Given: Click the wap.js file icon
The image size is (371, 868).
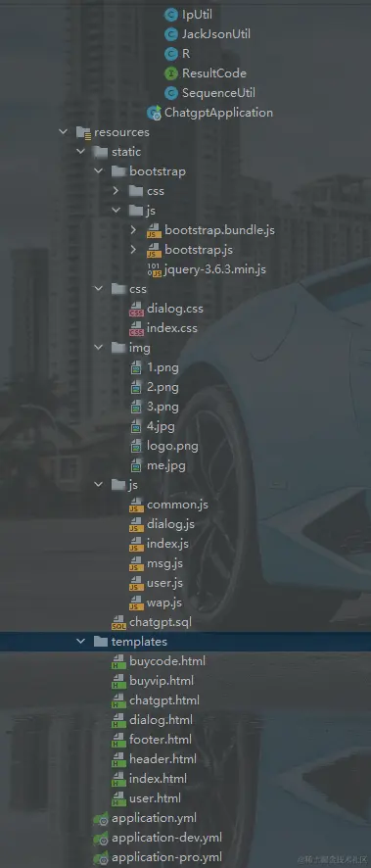Looking at the screenshot, I should click(136, 603).
